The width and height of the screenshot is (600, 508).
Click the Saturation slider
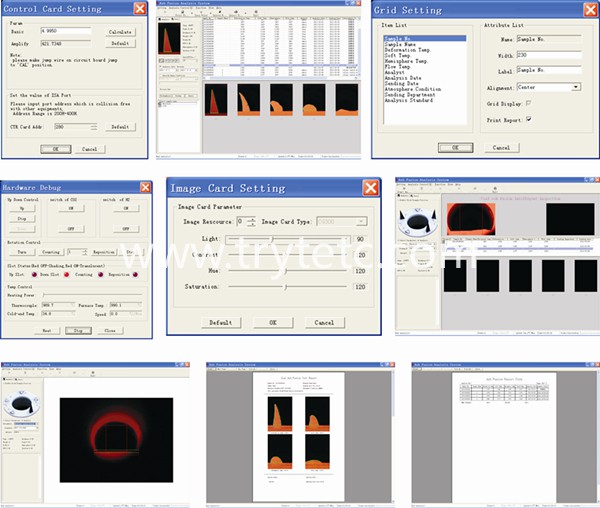[x=288, y=287]
